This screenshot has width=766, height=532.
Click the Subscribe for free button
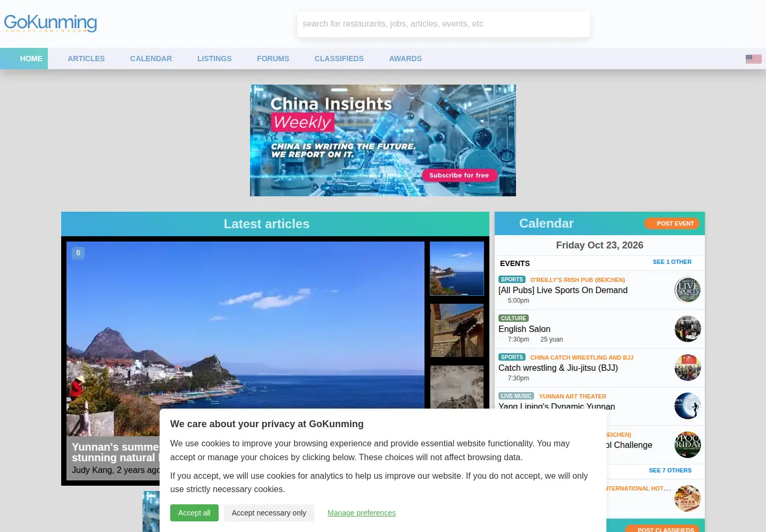click(x=459, y=175)
